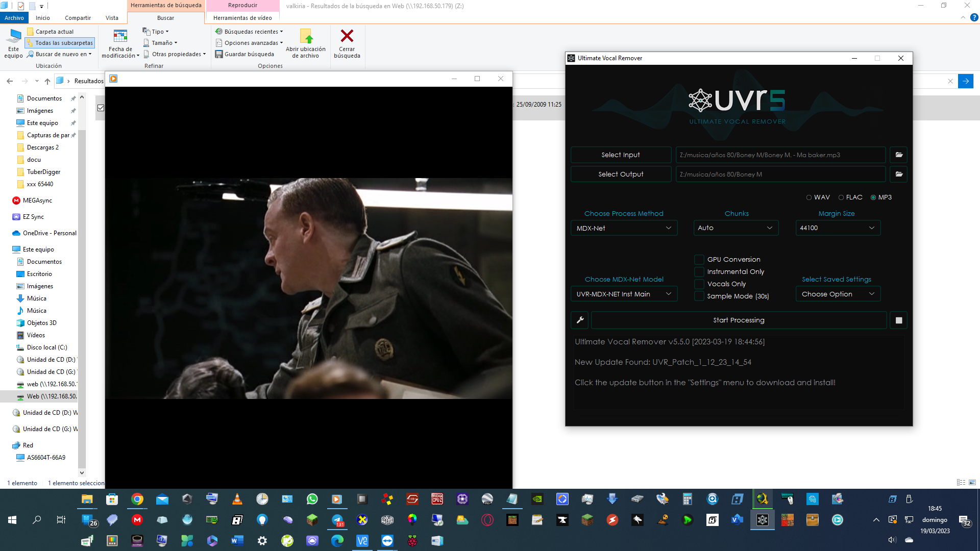This screenshot has height=551, width=980.
Task: Click Cerrar búsqueda red X icon
Action: pos(347,36)
